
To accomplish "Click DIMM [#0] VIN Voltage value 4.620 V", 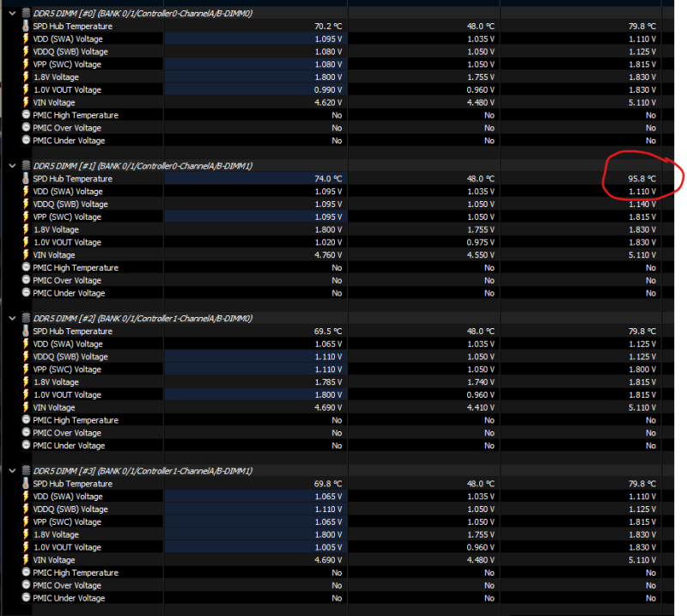I will pos(328,102).
